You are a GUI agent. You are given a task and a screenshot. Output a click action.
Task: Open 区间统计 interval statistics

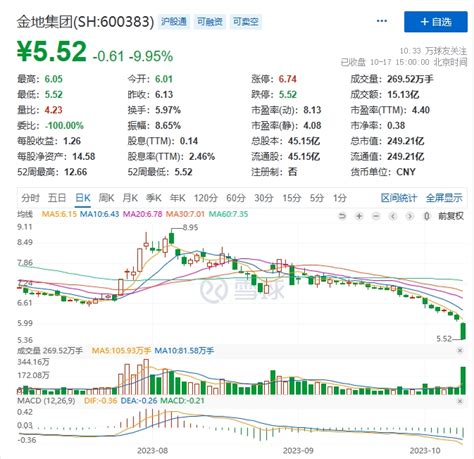[x=399, y=198]
